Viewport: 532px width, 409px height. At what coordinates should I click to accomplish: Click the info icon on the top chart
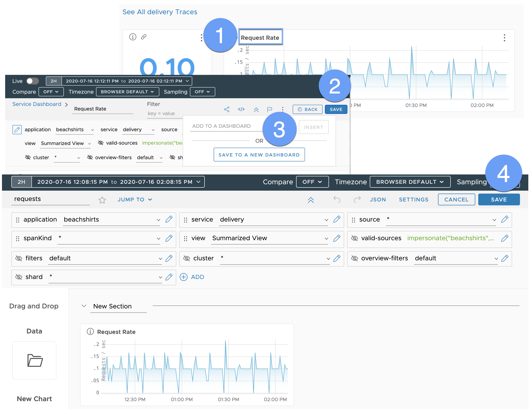click(x=133, y=37)
